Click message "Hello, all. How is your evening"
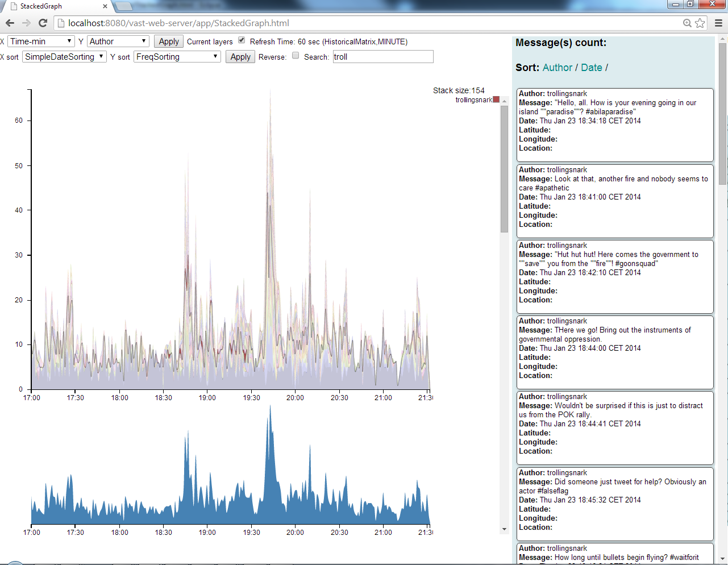The width and height of the screenshot is (728, 565). tap(615, 125)
